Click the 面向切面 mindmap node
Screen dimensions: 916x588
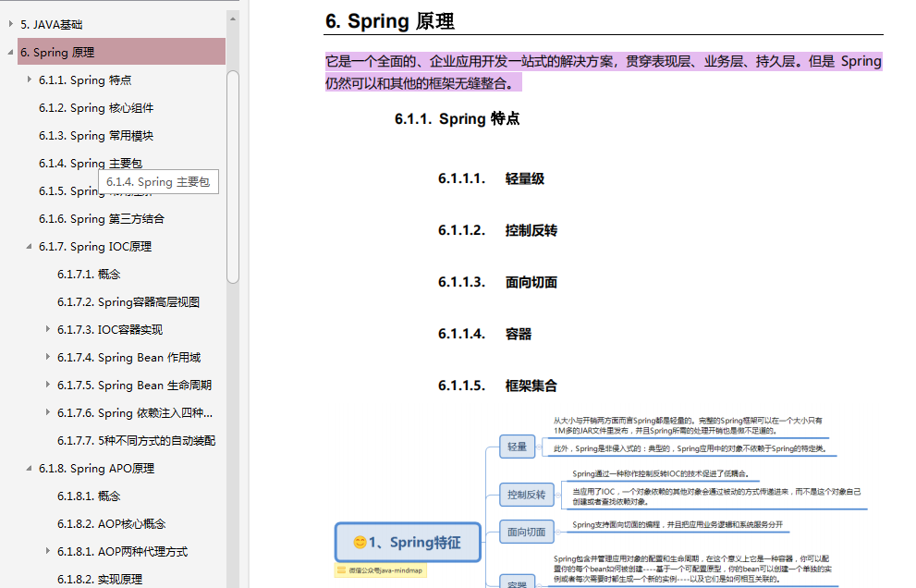[x=526, y=532]
